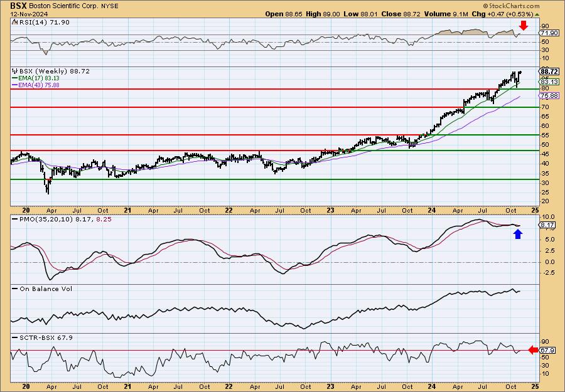
Task: Click the Open 88.65 quote value
Action: [284, 14]
